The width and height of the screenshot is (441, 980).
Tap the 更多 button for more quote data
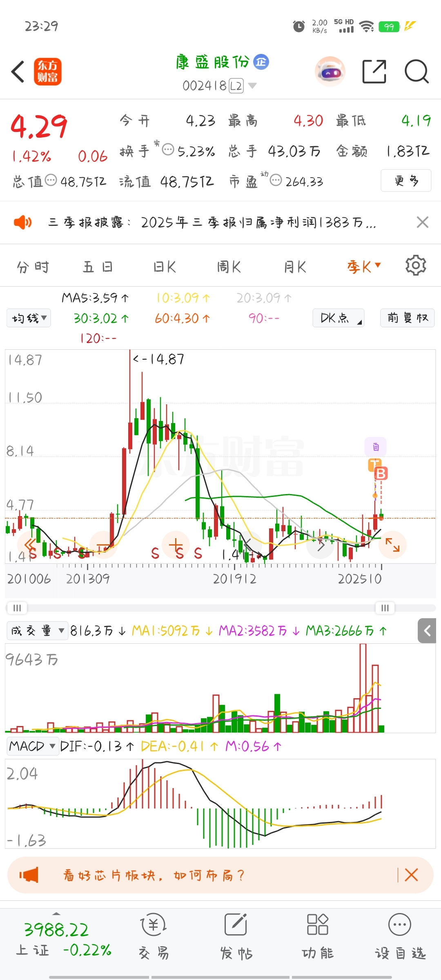406,180
